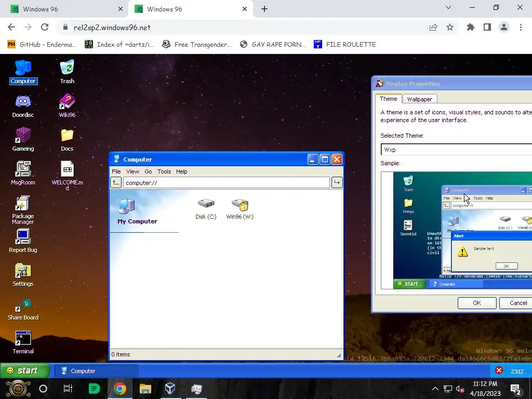The height and width of the screenshot is (399, 532).
Task: Open the Tools menu in Computer window
Action: pyautogui.click(x=164, y=171)
